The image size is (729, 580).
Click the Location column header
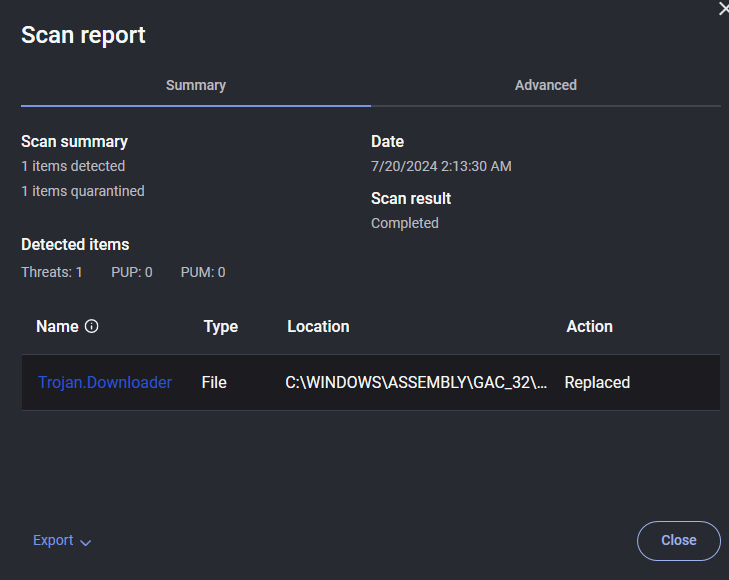pos(318,326)
